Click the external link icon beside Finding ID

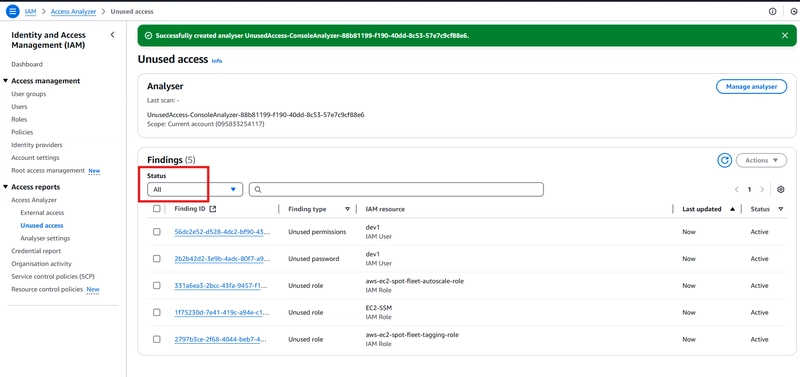213,209
